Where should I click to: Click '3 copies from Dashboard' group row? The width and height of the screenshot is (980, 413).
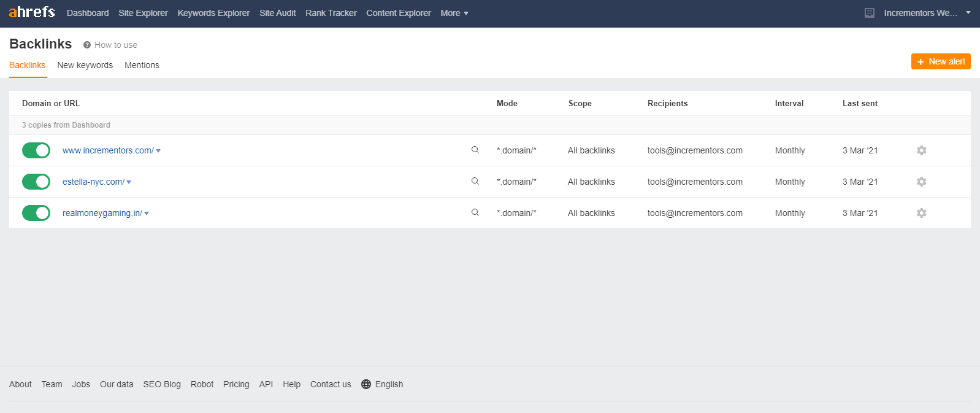[x=489, y=125]
